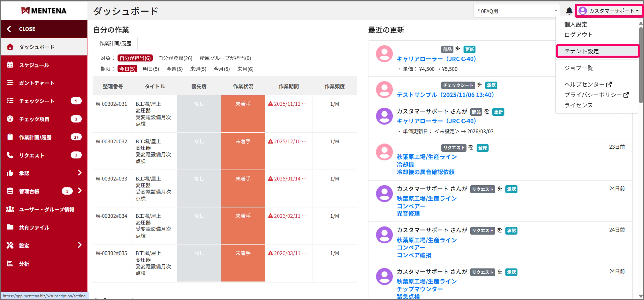The width and height of the screenshot is (644, 300).
Task: Open ガントチャート from the sidebar icon
Action: 10,83
